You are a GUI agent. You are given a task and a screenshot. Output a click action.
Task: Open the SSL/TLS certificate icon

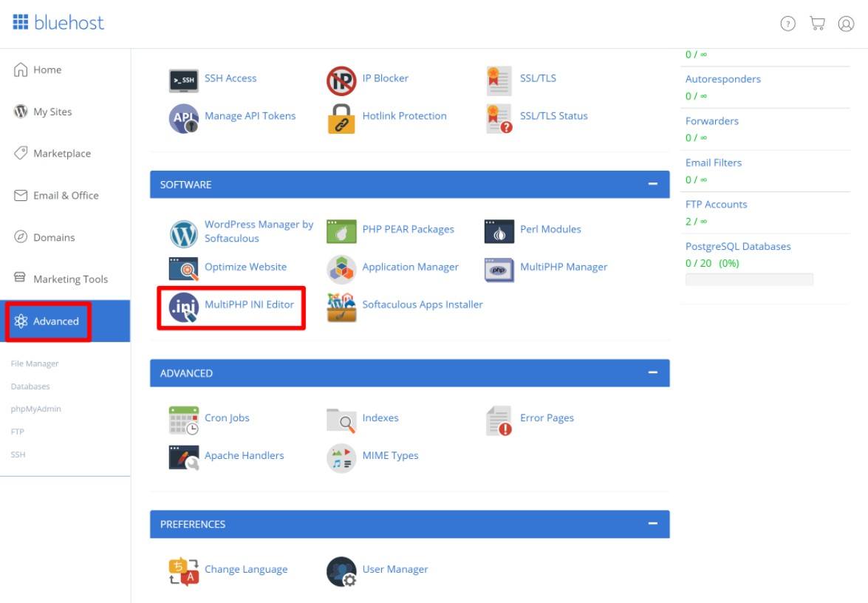tap(499, 81)
